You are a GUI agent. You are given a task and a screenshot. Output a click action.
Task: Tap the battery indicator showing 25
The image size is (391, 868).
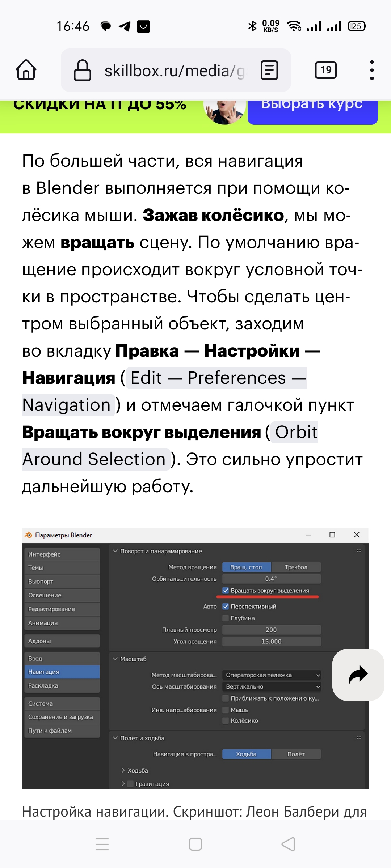[x=357, y=26]
